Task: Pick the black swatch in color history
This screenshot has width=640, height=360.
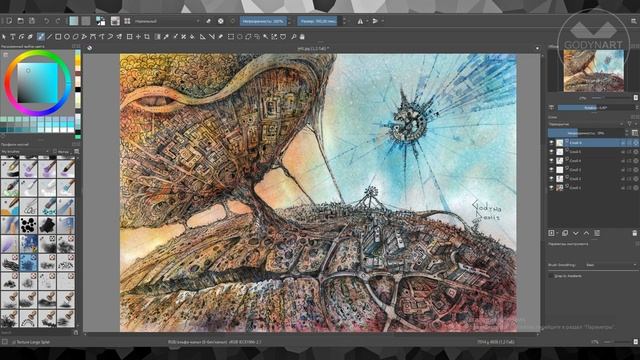Action: point(78,89)
